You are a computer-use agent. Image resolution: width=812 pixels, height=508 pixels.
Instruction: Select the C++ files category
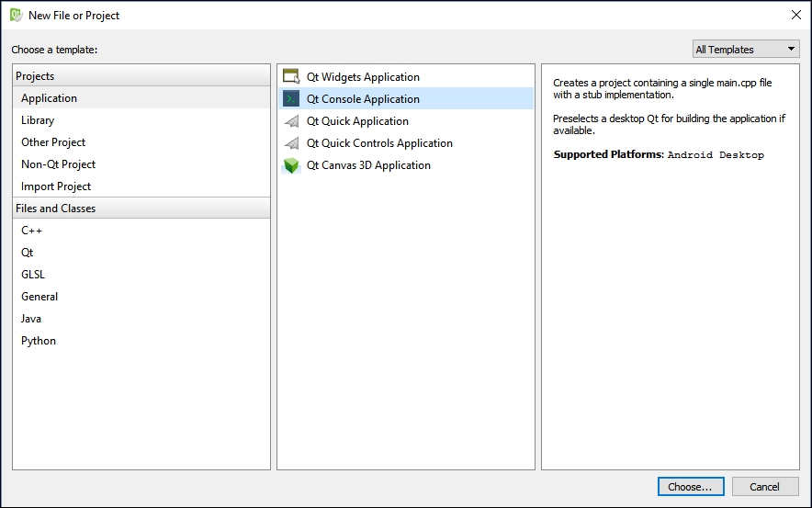[141, 231]
